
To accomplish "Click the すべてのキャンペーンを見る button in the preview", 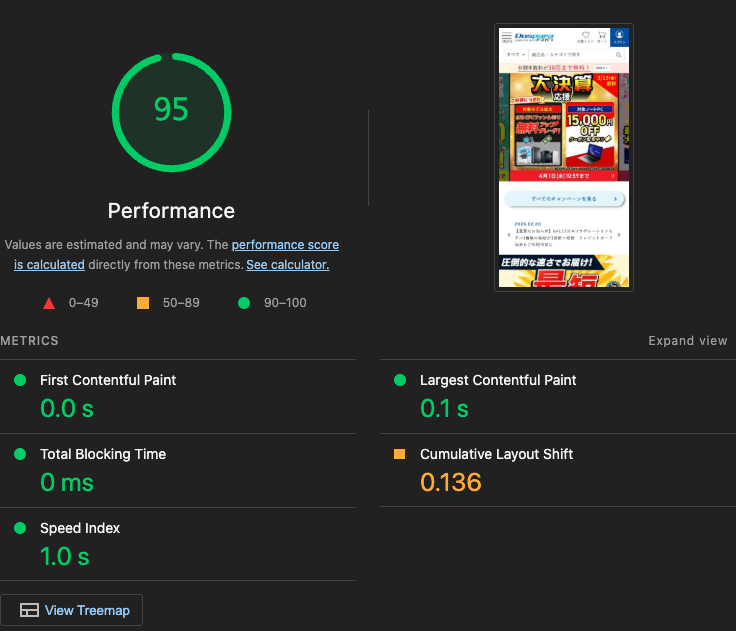I will 564,199.
